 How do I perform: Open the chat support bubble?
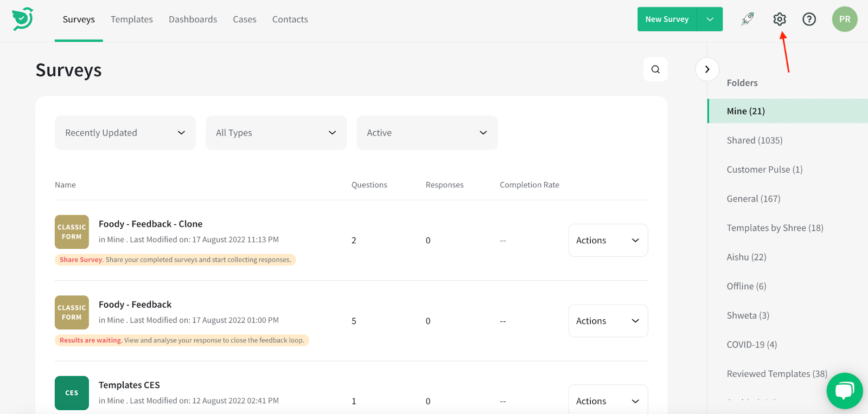[844, 391]
